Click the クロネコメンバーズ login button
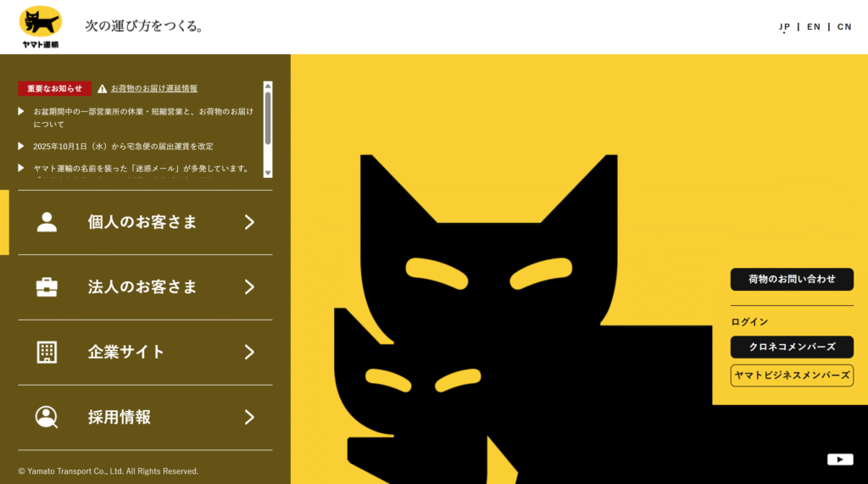The height and width of the screenshot is (484, 868). click(x=792, y=347)
